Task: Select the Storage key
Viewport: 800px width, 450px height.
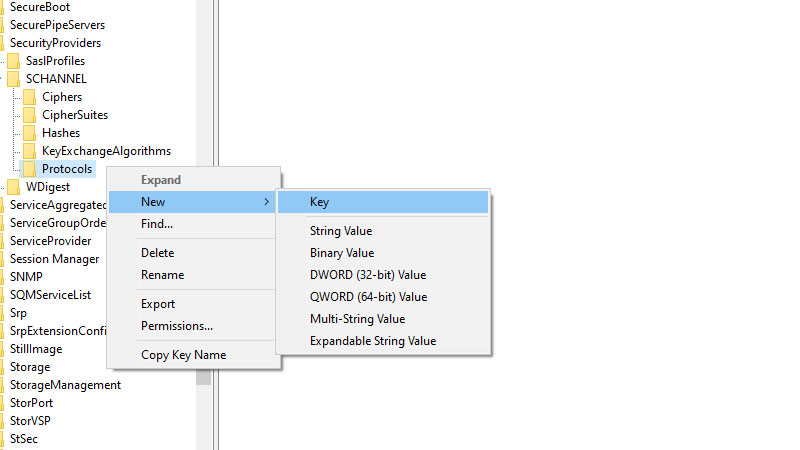Action: [x=30, y=367]
